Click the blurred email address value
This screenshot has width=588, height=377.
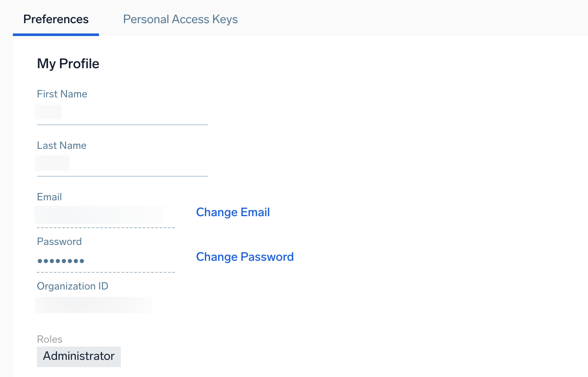tap(99, 214)
